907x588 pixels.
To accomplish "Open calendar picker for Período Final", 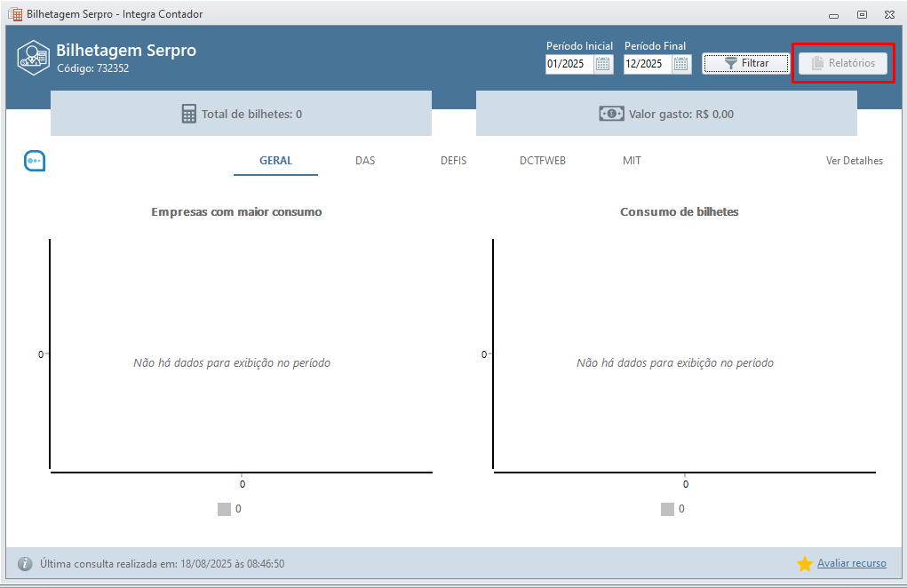I will coord(681,64).
